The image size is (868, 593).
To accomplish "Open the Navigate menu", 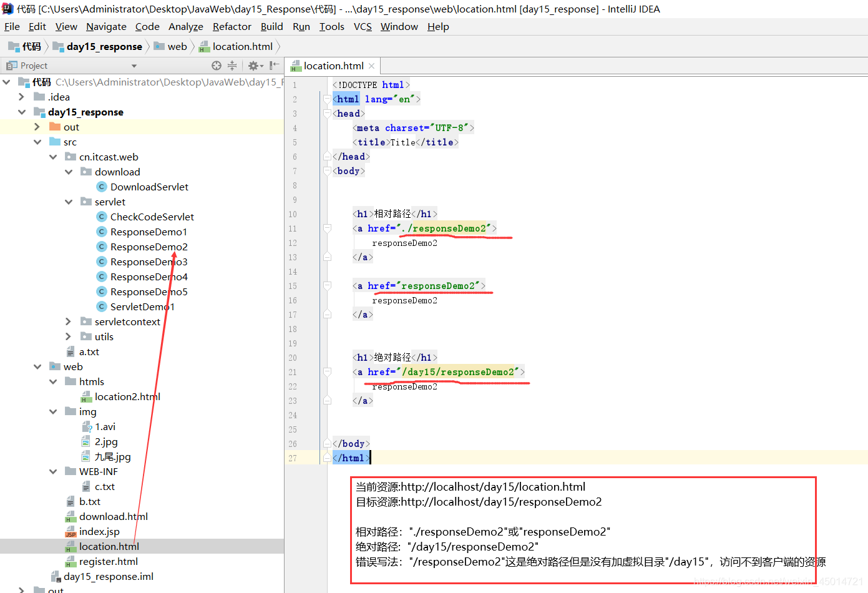I will click(106, 26).
